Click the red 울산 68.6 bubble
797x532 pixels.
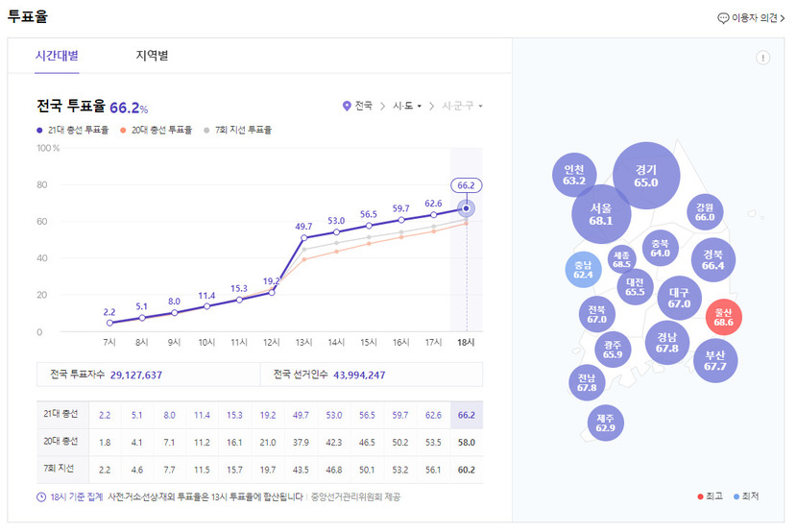[x=723, y=318]
